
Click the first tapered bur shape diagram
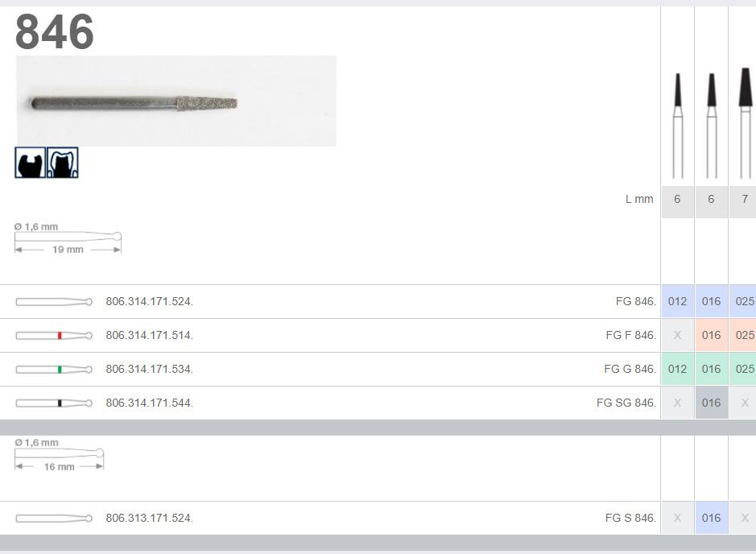coord(677,124)
